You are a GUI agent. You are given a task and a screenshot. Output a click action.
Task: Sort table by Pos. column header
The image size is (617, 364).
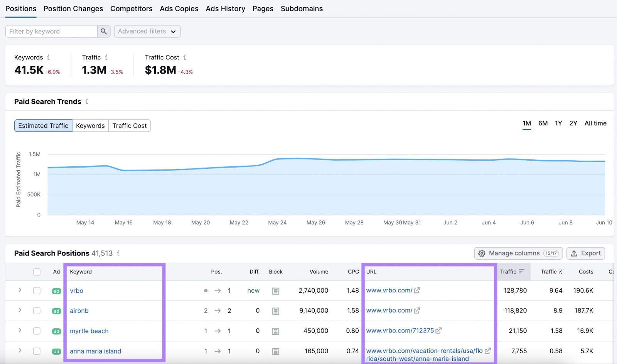pyautogui.click(x=216, y=272)
